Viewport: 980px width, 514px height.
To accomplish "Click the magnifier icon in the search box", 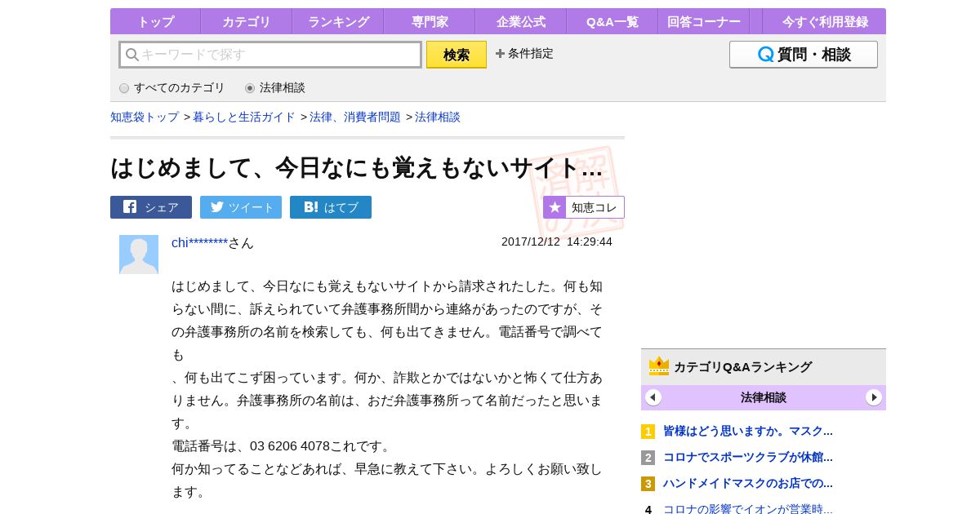I will coord(131,55).
